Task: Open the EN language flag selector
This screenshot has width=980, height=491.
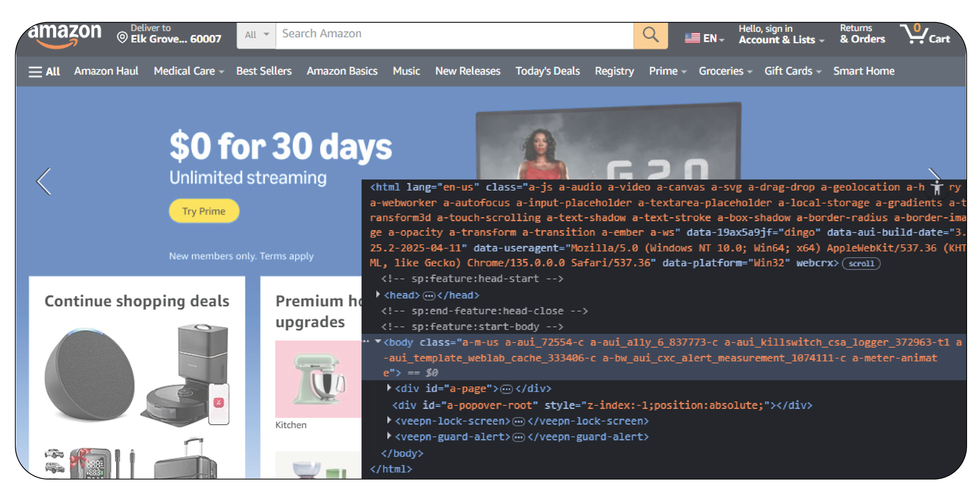Action: pyautogui.click(x=704, y=38)
